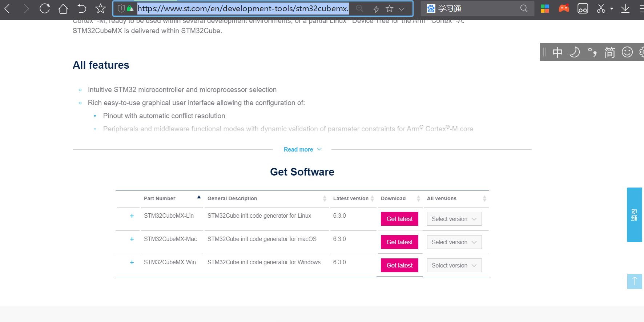Sort the table by All versions

pyautogui.click(x=456, y=198)
